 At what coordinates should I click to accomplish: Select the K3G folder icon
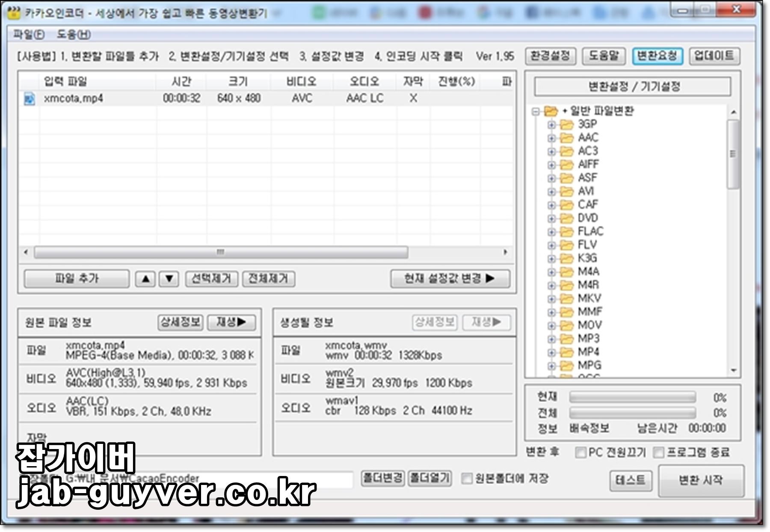[566, 258]
